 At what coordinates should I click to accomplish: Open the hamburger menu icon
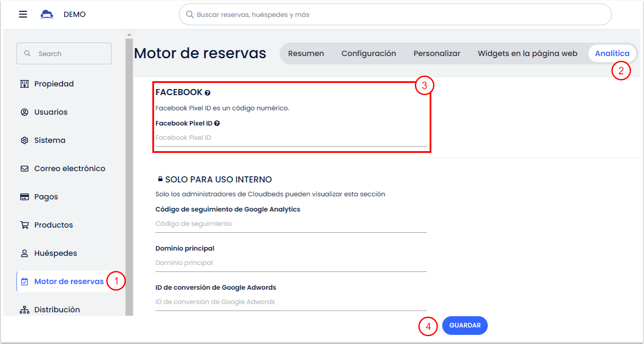(23, 14)
